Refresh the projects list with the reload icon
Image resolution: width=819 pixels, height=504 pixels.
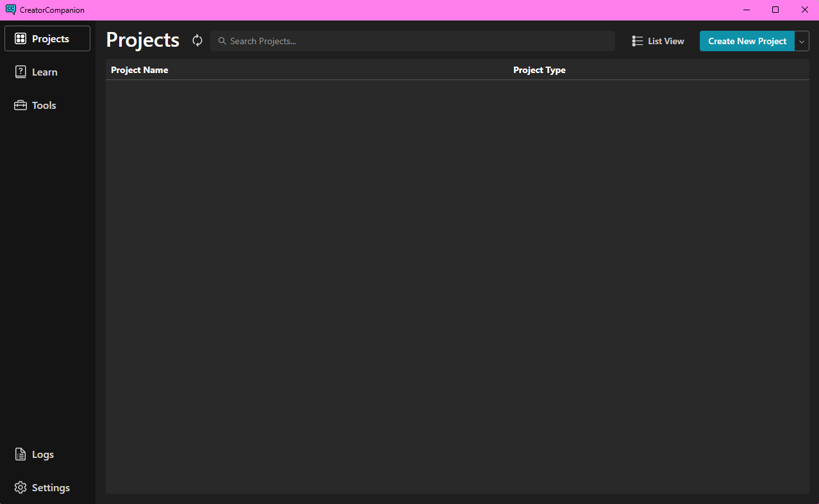[x=197, y=41]
